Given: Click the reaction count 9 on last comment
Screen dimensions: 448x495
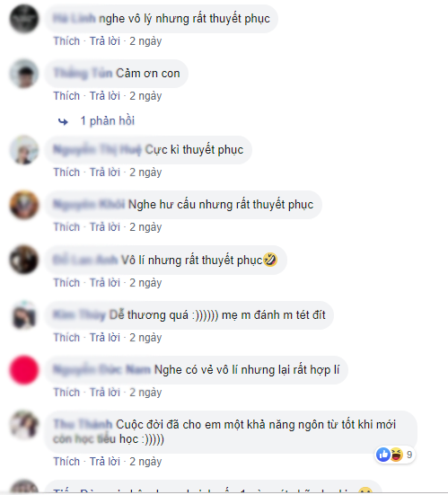Looking at the screenshot, I should [x=409, y=455].
